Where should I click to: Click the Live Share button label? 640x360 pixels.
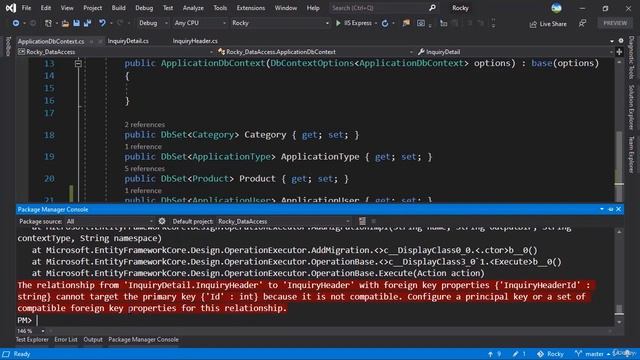[x=553, y=24]
